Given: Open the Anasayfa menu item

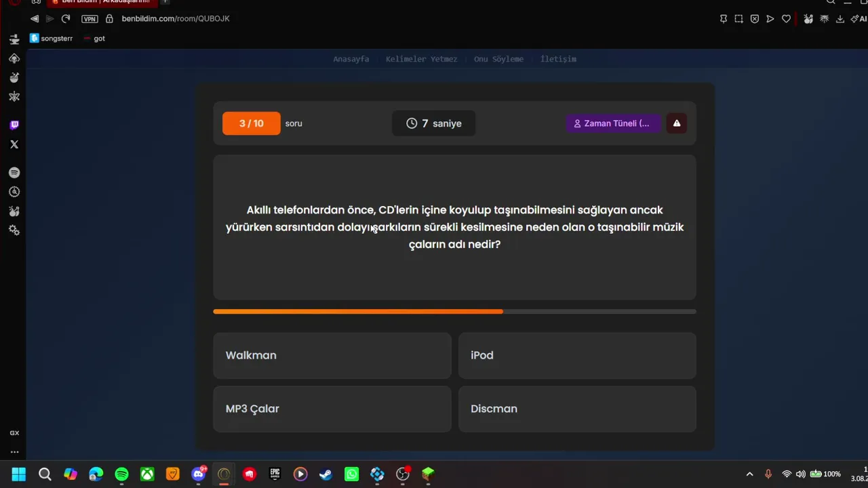Looking at the screenshot, I should pos(351,59).
